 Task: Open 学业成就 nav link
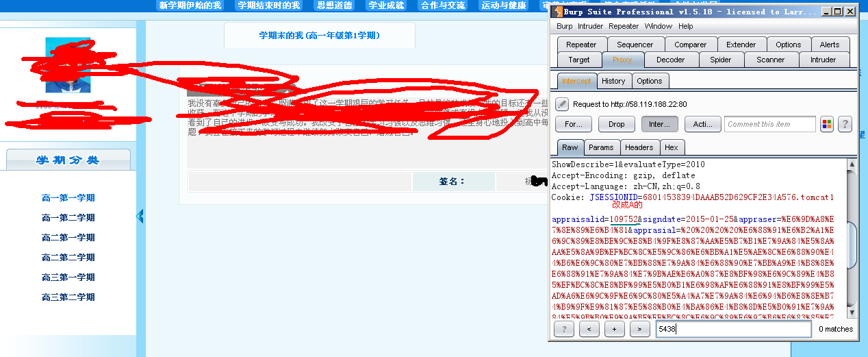[x=386, y=5]
